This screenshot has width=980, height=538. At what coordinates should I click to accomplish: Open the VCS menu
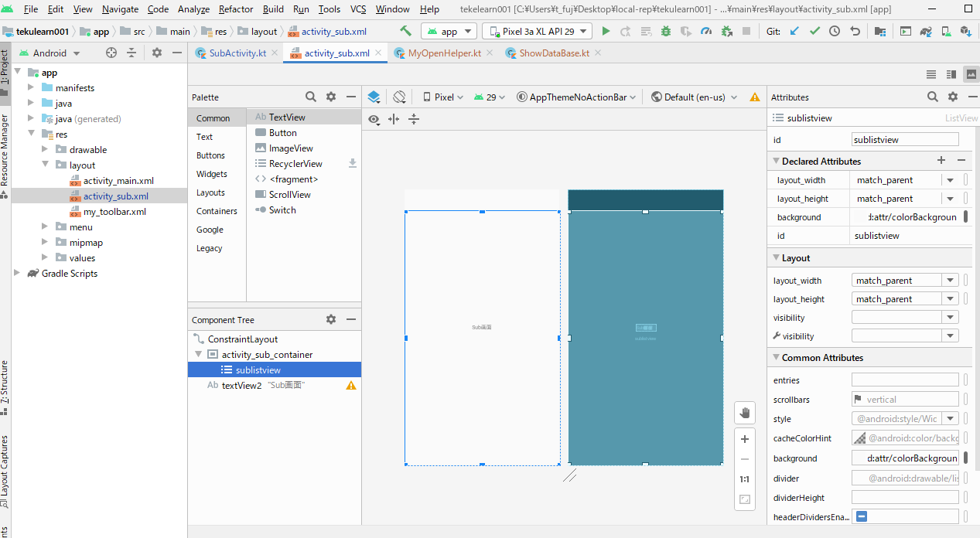point(358,9)
